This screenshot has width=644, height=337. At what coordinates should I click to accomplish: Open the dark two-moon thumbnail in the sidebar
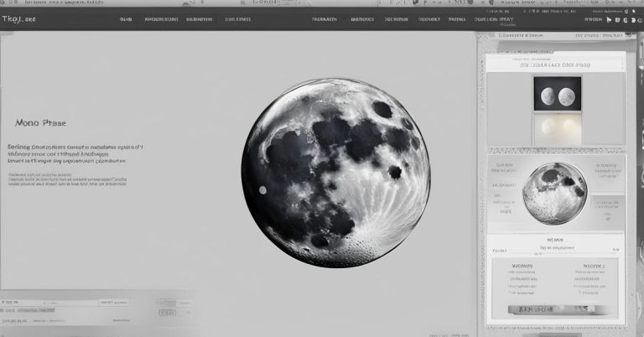(x=558, y=94)
